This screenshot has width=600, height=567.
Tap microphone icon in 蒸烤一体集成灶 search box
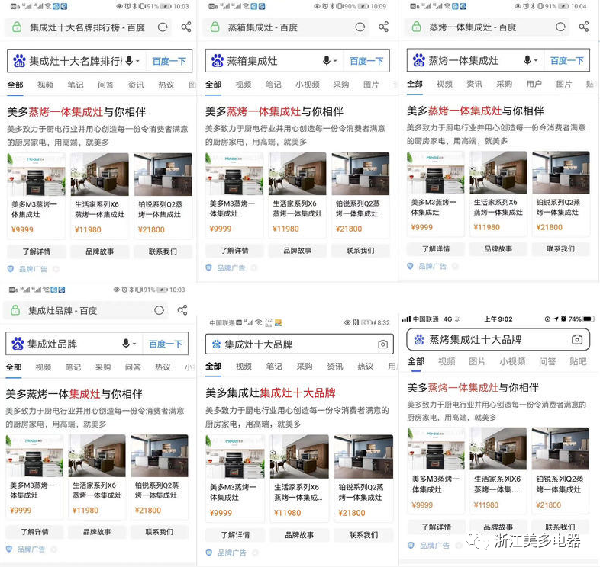[527, 60]
